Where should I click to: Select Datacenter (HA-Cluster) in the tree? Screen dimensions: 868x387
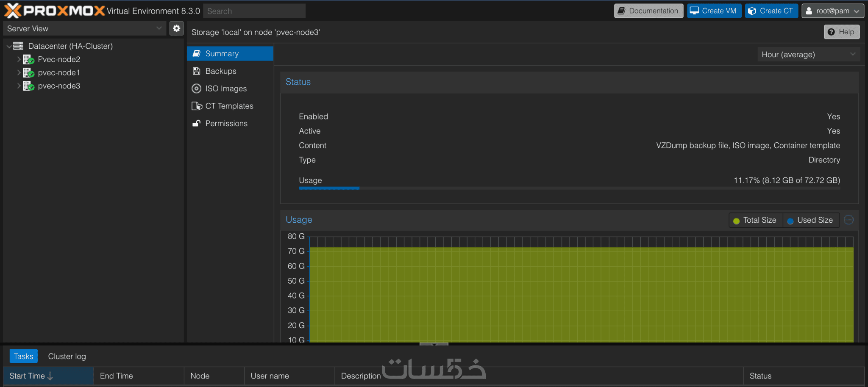[x=70, y=46]
